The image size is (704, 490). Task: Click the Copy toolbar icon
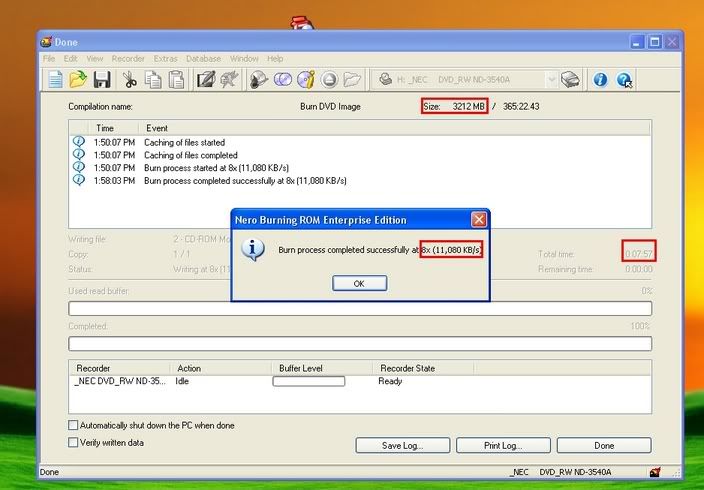(x=153, y=80)
